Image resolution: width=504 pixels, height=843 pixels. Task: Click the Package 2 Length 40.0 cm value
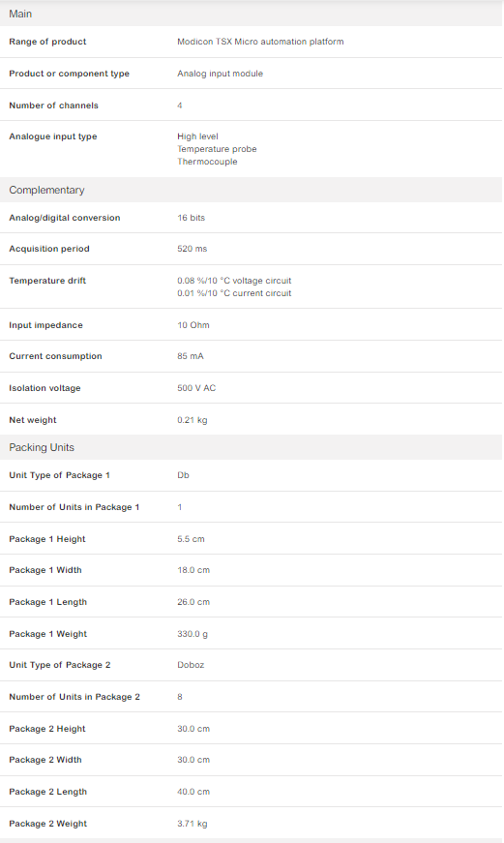pos(193,792)
